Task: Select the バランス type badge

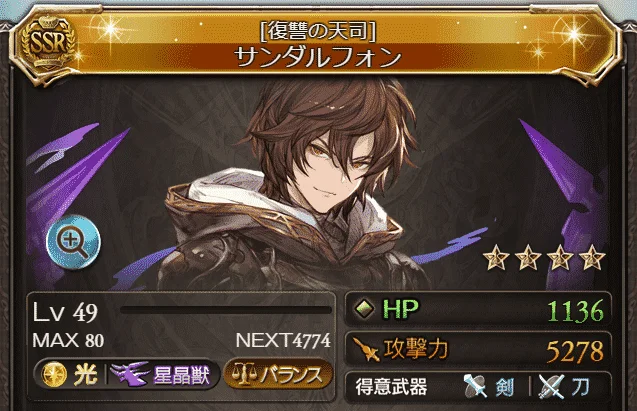Action: [x=278, y=374]
